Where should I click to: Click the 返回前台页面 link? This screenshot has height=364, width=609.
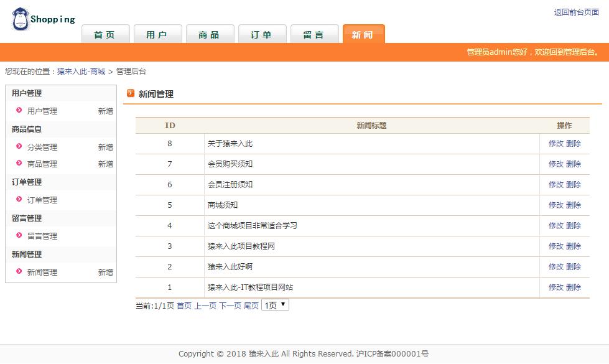coord(577,11)
